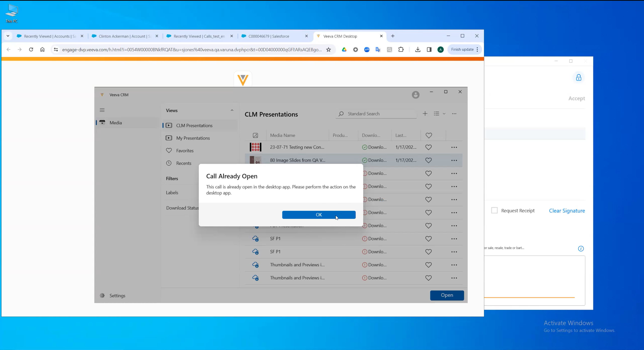Click OK in Call Already Open dialog
644x350 pixels.
(x=319, y=215)
